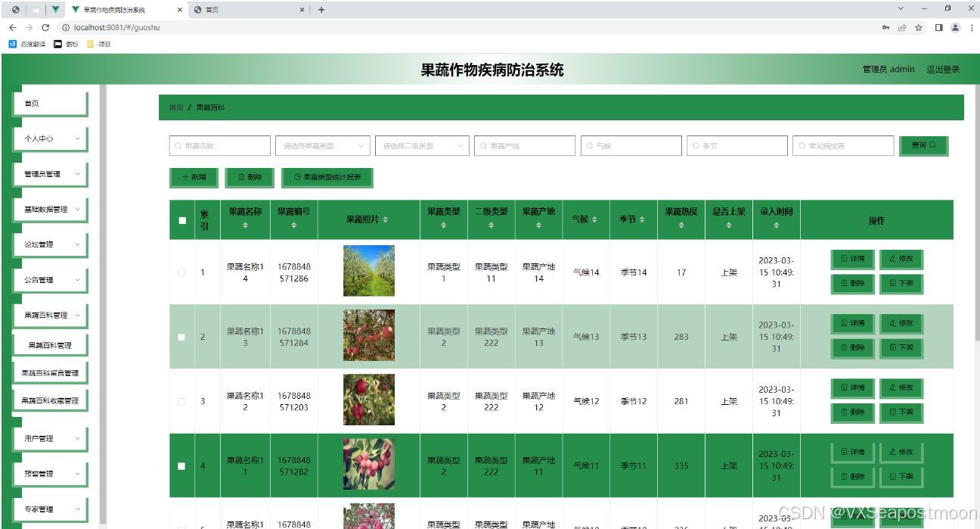Viewport: 980px width, 529px height.
Task: Click the 查询 search magnifier button
Action: pos(923,145)
